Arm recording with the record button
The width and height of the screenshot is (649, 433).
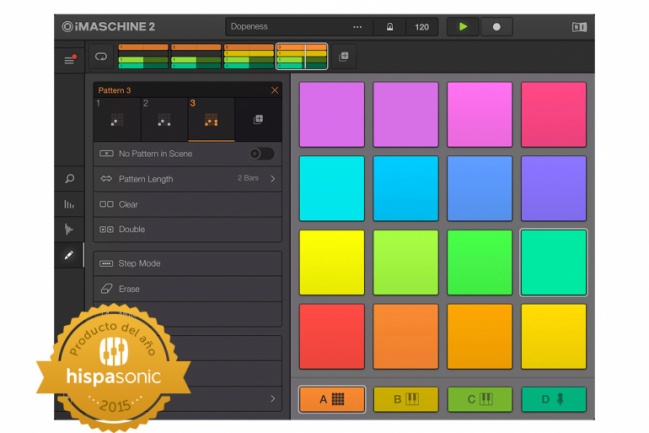496,27
